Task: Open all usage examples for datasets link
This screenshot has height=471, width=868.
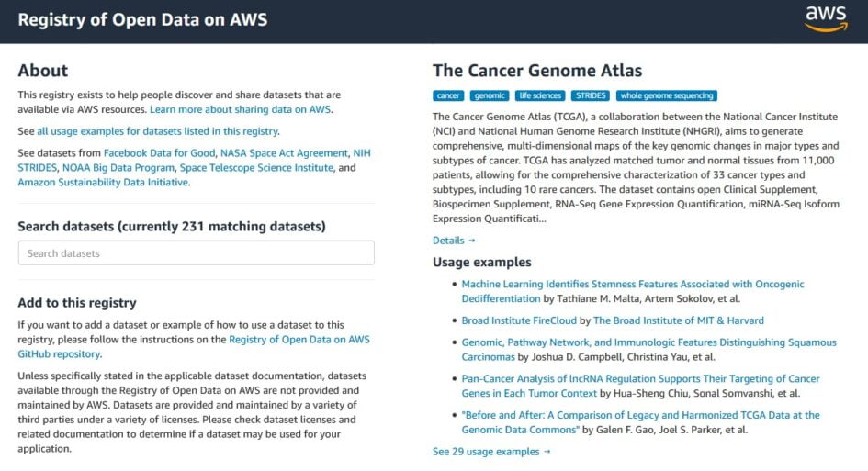Action: click(157, 131)
